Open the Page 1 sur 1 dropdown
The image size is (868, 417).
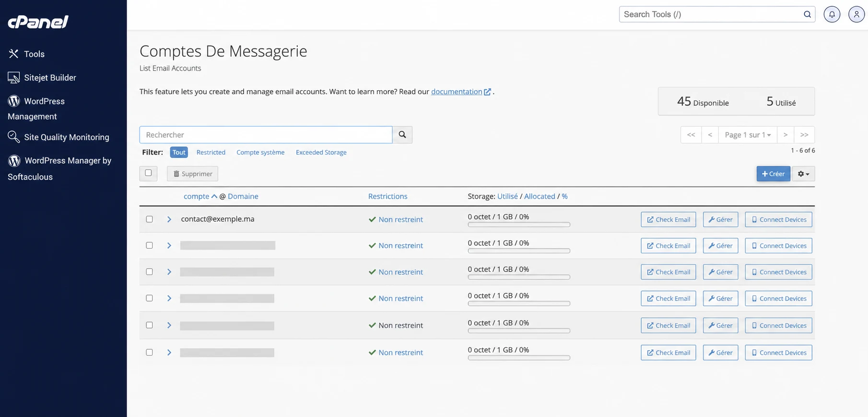click(x=748, y=135)
